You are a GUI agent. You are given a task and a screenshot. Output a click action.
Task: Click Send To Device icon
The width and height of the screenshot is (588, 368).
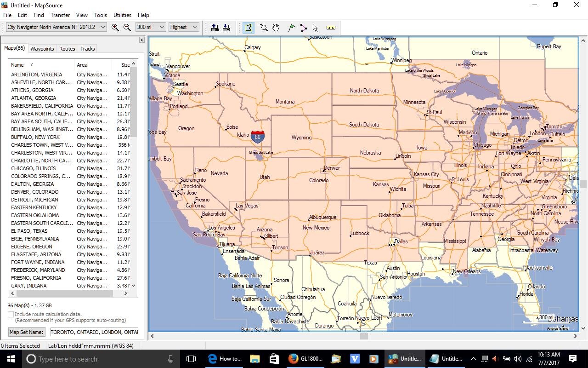point(215,28)
